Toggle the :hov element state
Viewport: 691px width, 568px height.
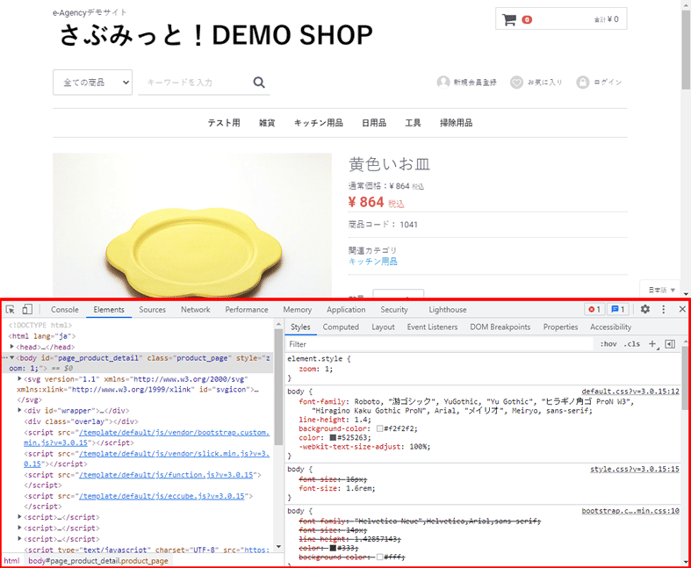point(608,344)
